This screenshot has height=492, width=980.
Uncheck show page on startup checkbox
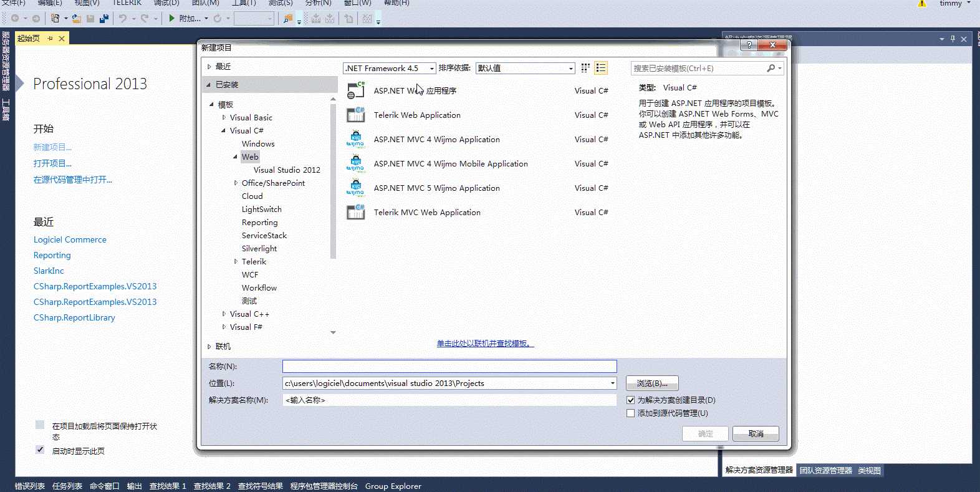(40, 450)
